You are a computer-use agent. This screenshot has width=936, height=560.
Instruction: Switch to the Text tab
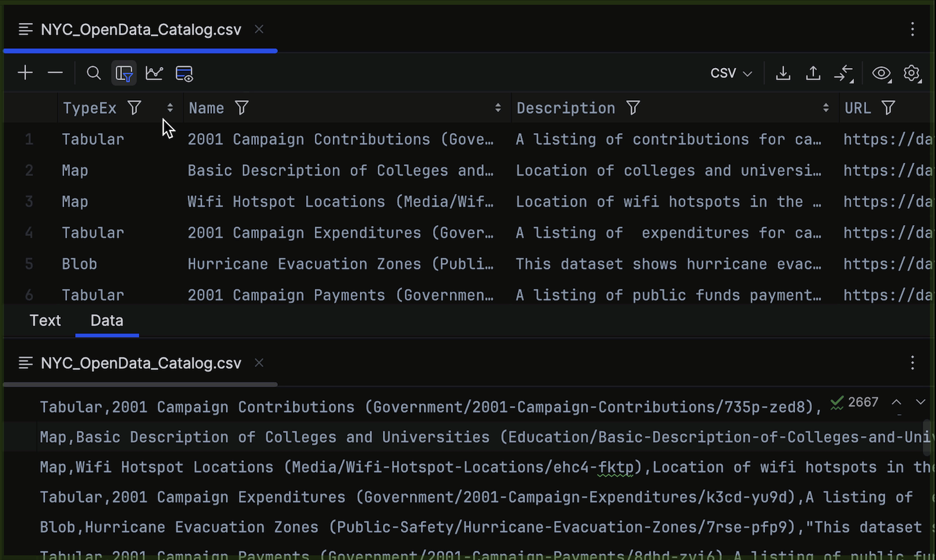pos(45,320)
